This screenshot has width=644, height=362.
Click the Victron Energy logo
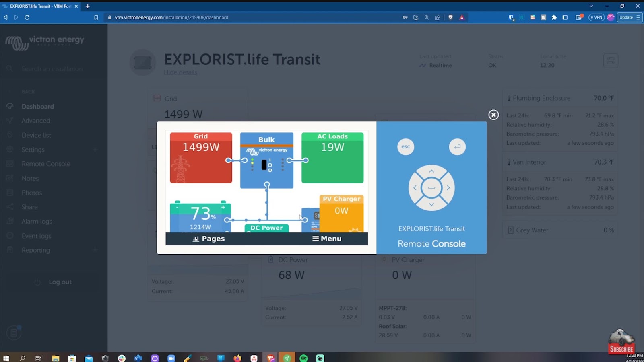coord(45,42)
